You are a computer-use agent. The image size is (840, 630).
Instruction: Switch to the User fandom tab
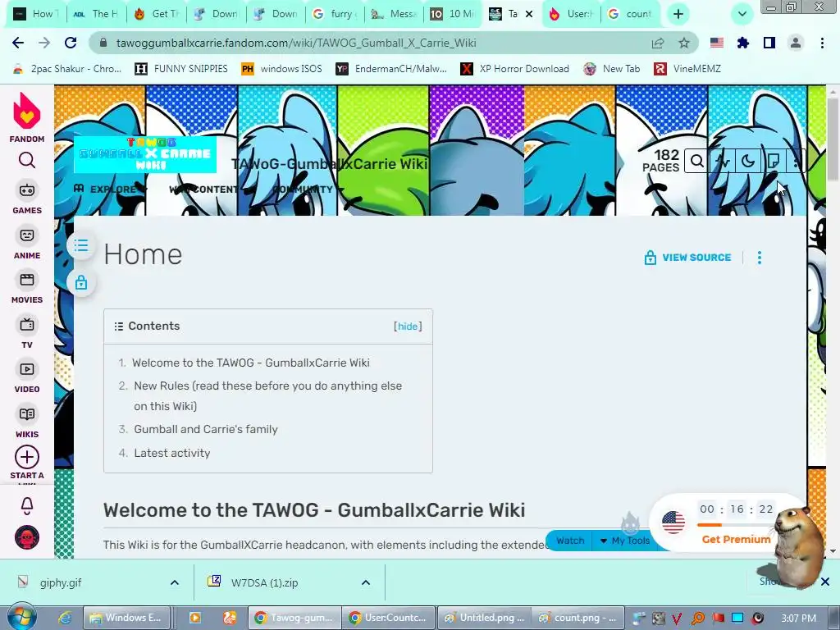[x=571, y=14]
